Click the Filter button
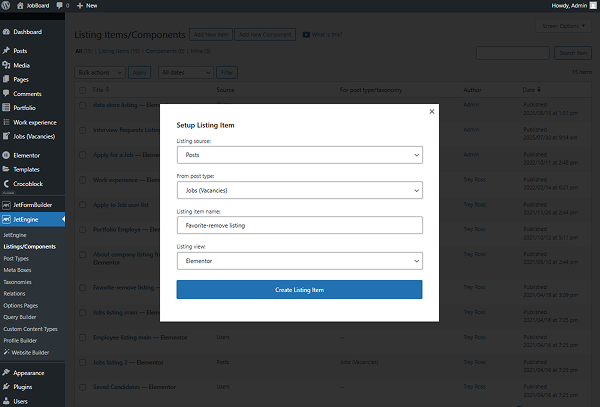The image size is (600, 407). 227,72
